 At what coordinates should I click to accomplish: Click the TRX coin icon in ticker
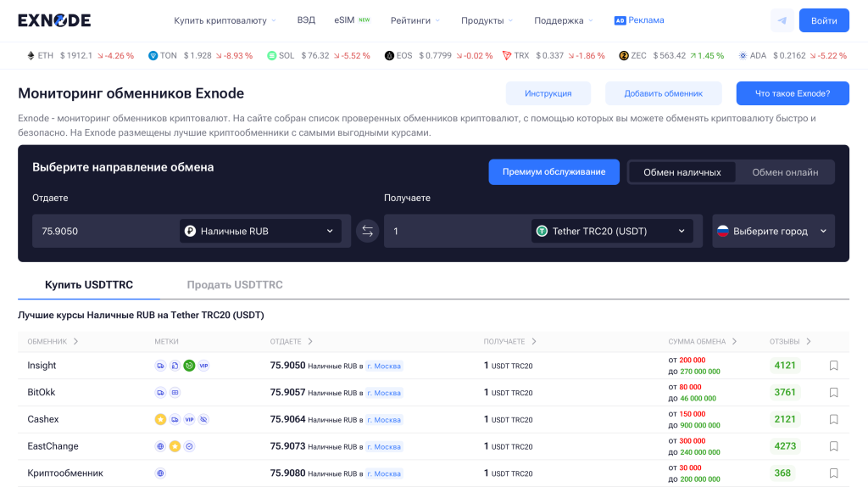(507, 55)
